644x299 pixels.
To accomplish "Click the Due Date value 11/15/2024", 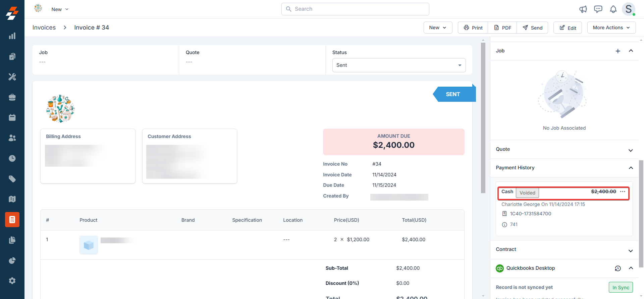I will point(384,185).
